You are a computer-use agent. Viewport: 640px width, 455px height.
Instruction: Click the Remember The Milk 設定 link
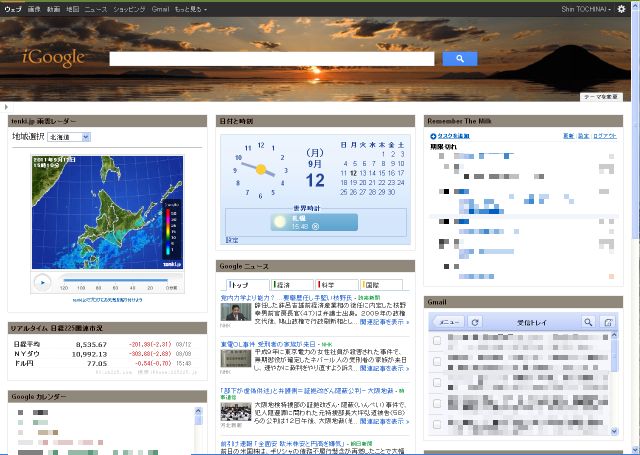coord(584,136)
